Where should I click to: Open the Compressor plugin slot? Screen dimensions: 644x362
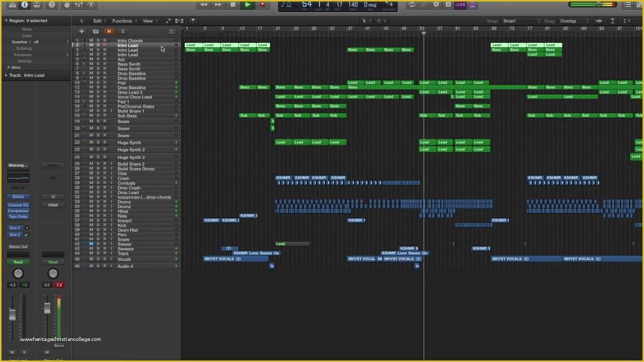[18, 211]
